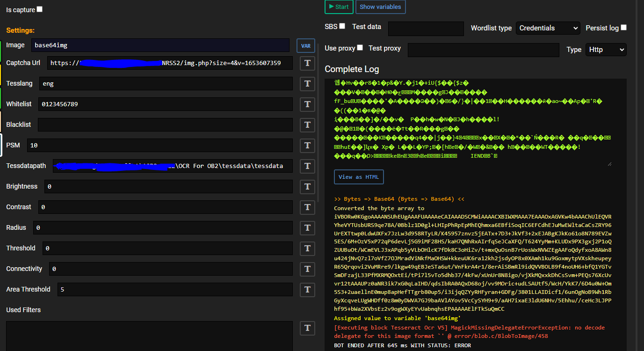The width and height of the screenshot is (644, 351).
Task: Click the Area Threshold field
Action: click(x=175, y=290)
